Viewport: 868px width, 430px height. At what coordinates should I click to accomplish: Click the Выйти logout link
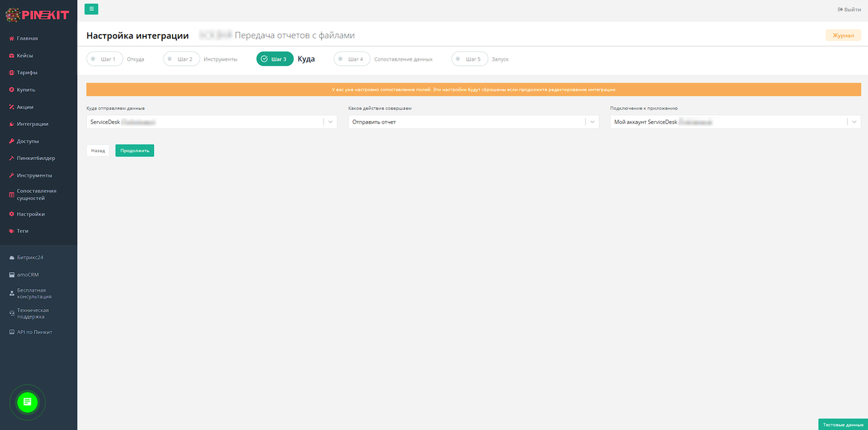849,9
